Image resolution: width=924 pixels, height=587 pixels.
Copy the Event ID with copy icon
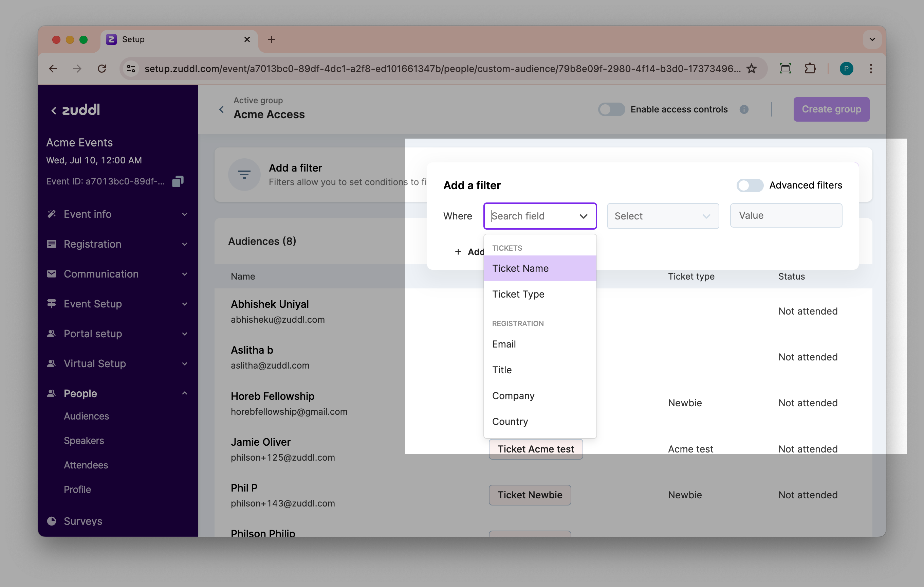tap(178, 181)
